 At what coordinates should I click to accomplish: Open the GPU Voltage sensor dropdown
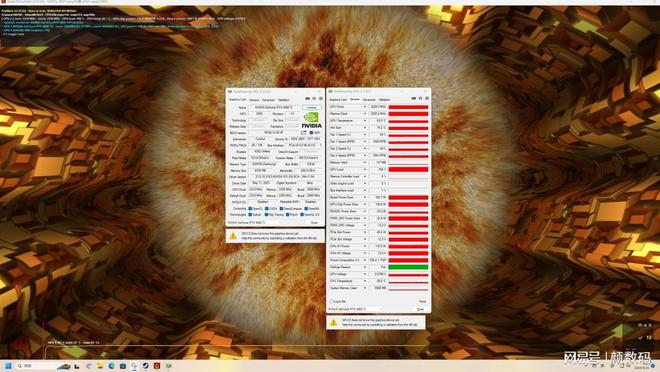coord(365,274)
